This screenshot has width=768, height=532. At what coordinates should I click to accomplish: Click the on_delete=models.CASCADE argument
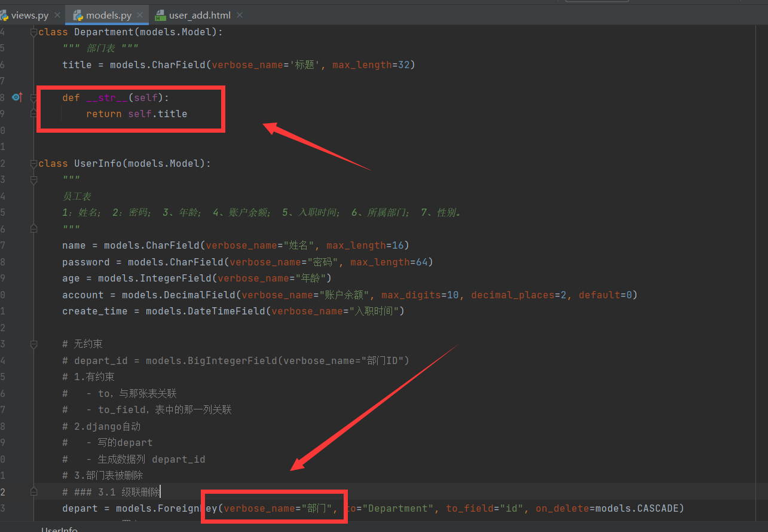[x=607, y=509]
